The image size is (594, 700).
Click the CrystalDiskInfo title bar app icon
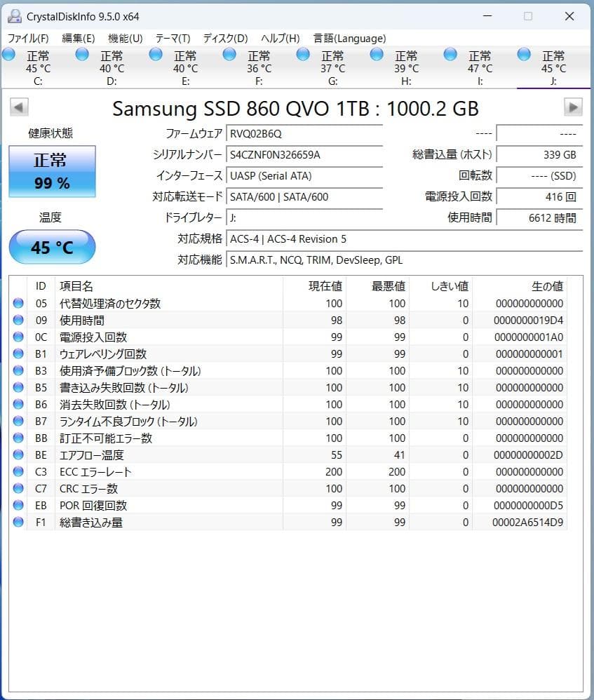click(15, 17)
